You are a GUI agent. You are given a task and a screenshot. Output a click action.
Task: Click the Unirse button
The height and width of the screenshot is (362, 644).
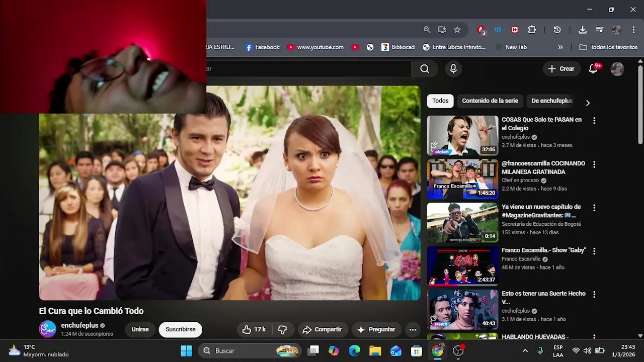click(140, 330)
